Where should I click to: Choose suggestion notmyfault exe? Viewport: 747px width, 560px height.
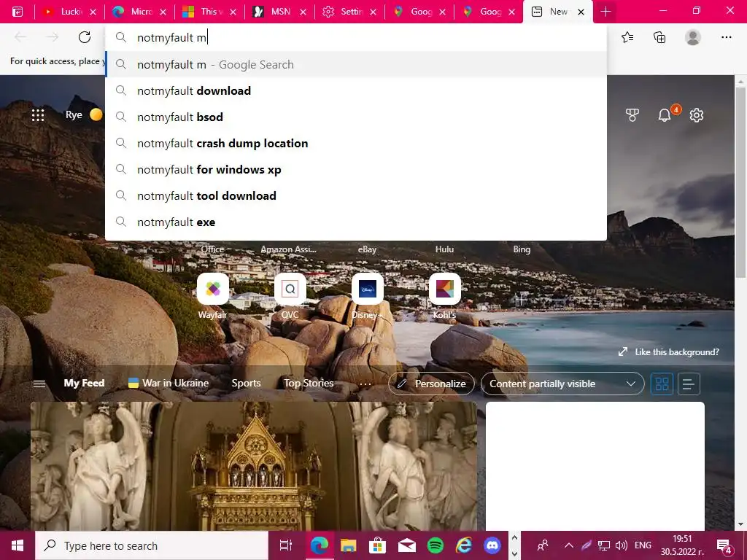click(356, 222)
